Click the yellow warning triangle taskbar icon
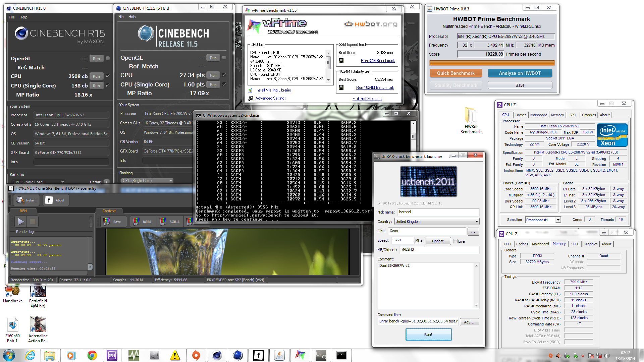 [175, 355]
